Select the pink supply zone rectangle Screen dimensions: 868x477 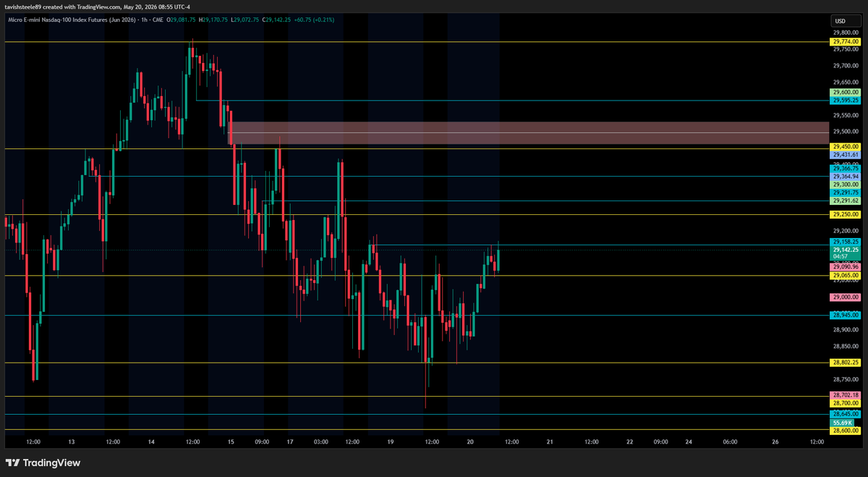point(529,132)
